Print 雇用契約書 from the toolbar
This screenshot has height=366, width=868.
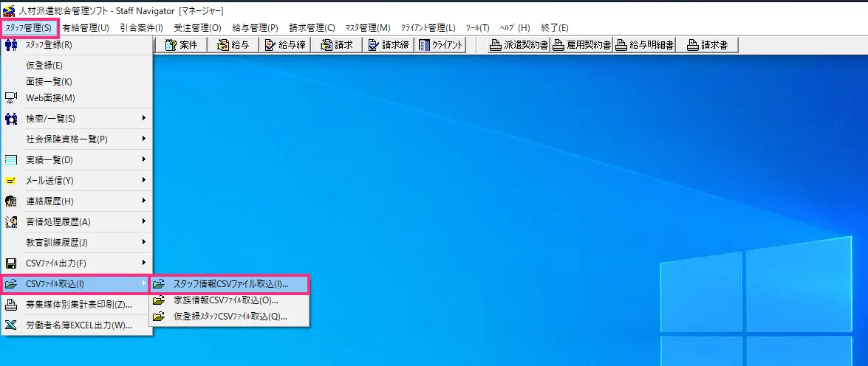(581, 45)
